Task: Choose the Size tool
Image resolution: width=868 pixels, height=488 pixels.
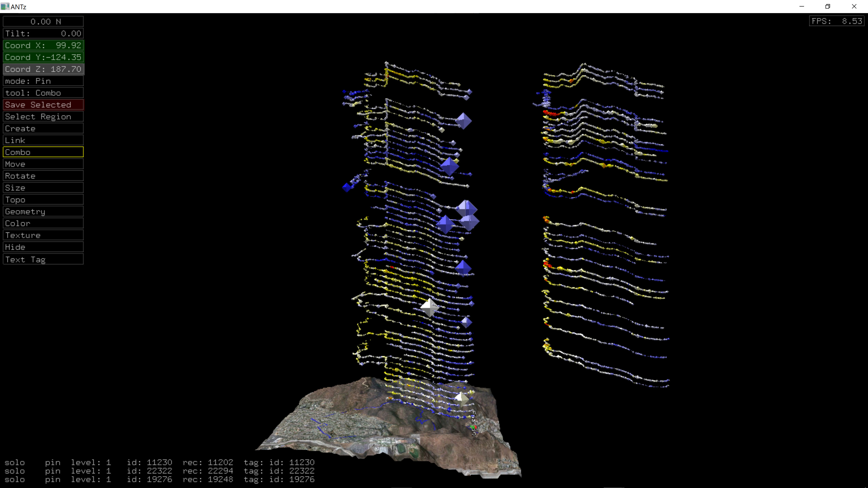Action: coord(43,188)
